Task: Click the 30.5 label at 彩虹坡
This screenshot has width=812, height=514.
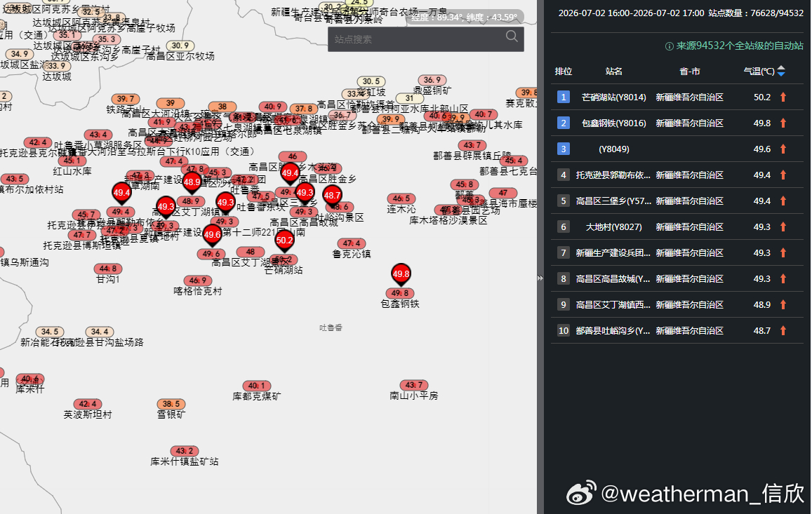Action: (371, 81)
